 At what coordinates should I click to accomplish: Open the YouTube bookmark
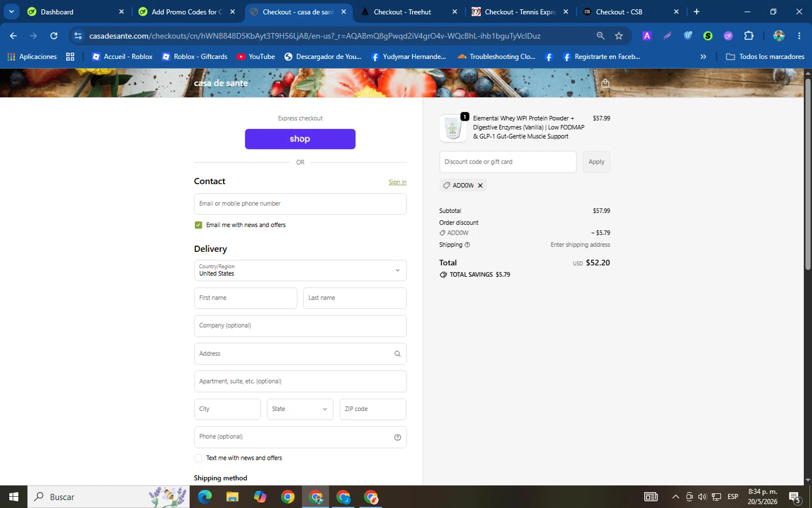click(x=256, y=56)
